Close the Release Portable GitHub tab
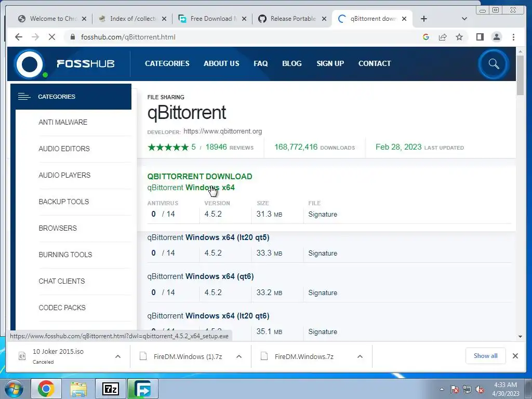532x399 pixels. pyautogui.click(x=324, y=19)
